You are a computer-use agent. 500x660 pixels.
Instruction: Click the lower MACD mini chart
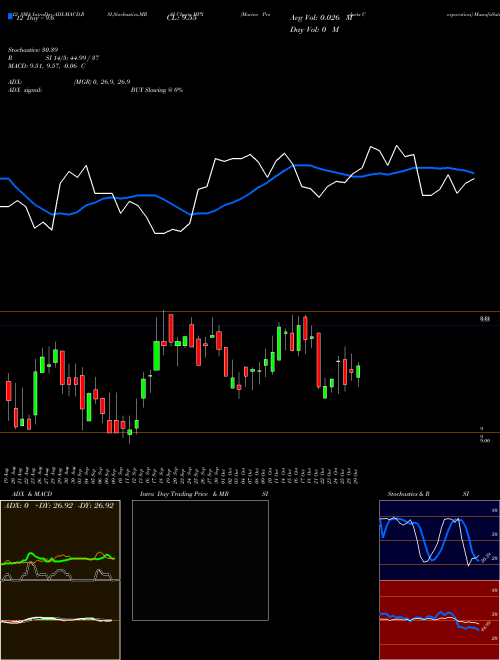click(x=60, y=620)
